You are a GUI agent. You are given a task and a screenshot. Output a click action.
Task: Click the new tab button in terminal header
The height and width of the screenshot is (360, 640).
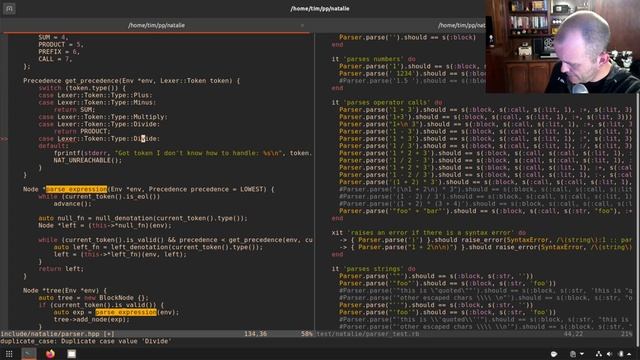coord(9,9)
